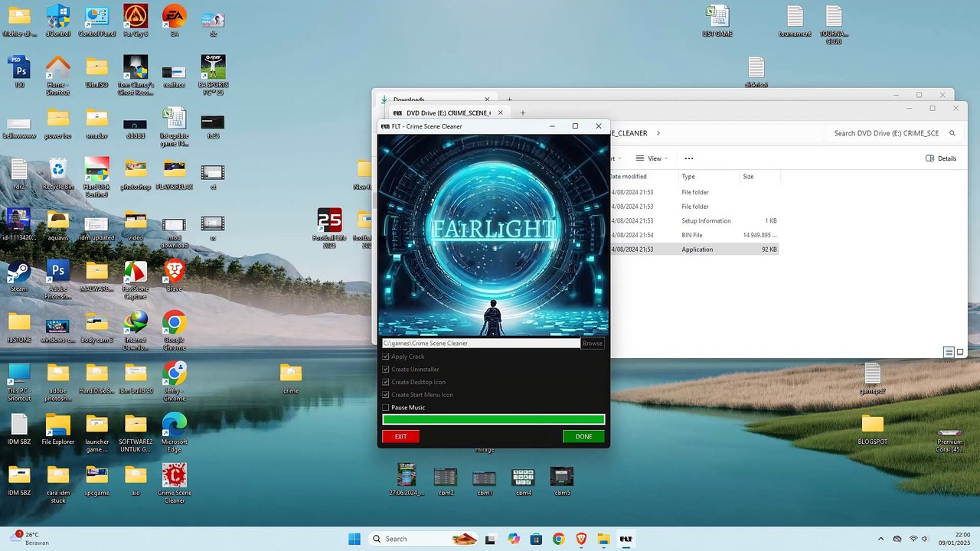980x551 pixels.
Task: Select the Internet Download Manager icon
Action: (136, 330)
